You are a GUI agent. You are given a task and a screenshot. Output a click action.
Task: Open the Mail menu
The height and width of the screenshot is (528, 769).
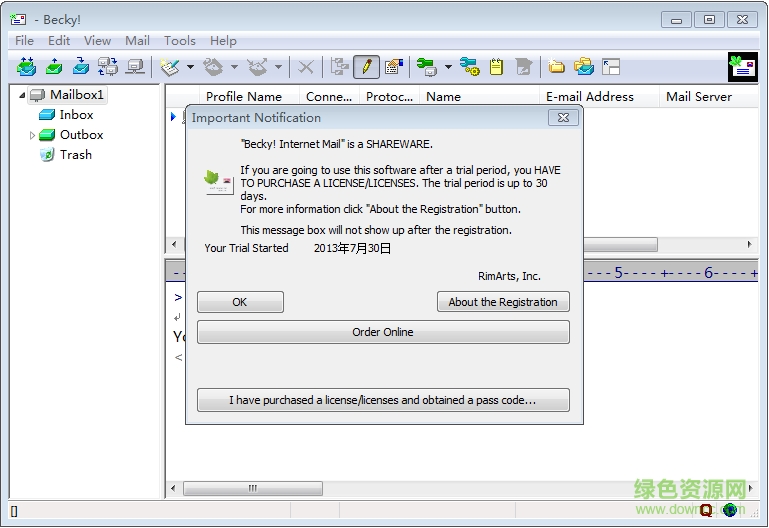point(137,40)
